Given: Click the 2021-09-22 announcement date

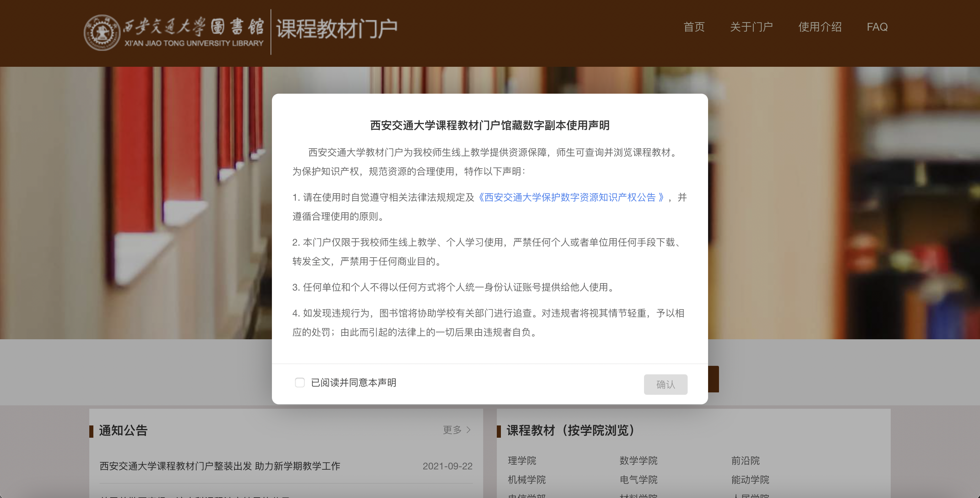Looking at the screenshot, I should 447,466.
